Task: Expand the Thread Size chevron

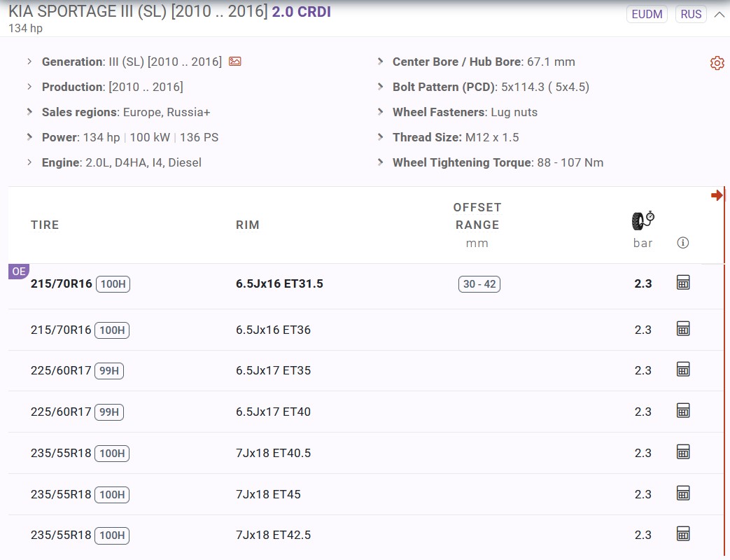Action: click(x=380, y=137)
